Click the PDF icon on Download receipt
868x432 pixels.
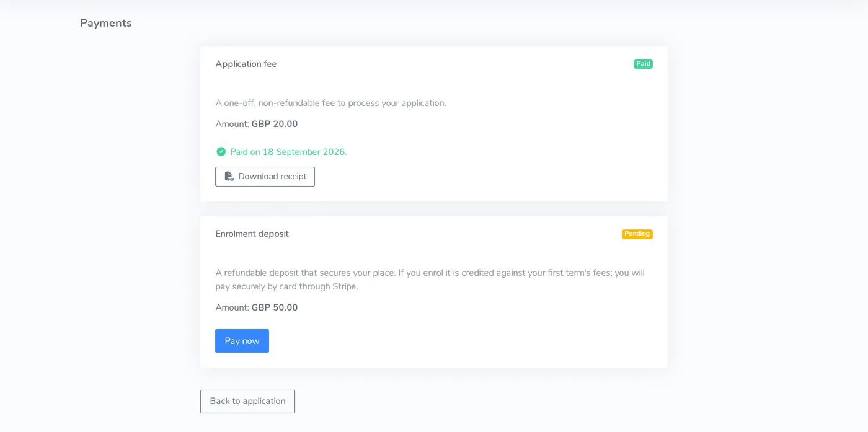(x=229, y=177)
